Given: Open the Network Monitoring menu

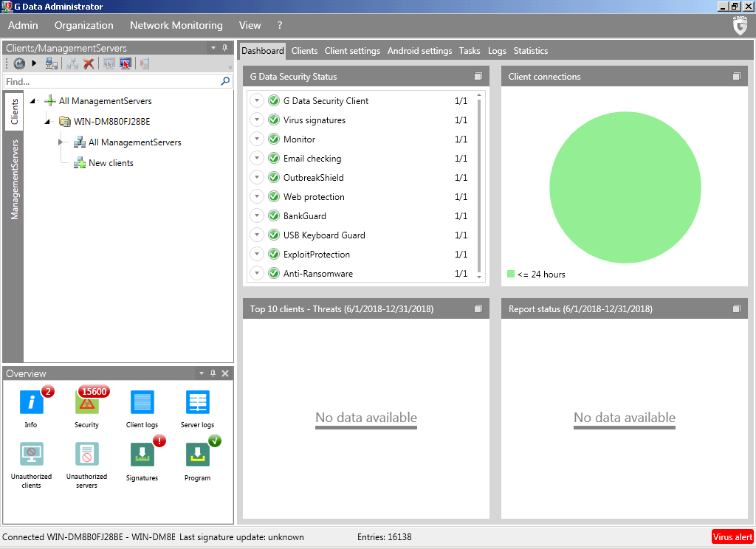Looking at the screenshot, I should (176, 25).
